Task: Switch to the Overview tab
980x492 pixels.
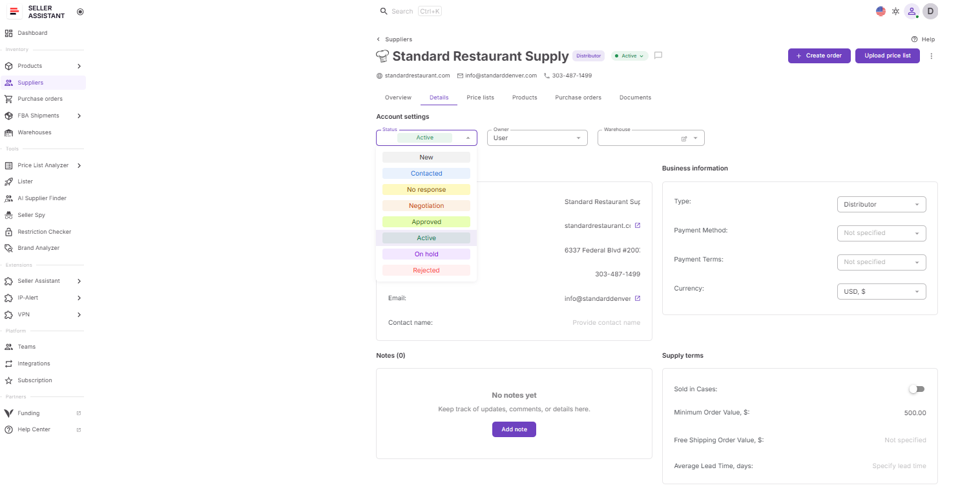Action: click(x=398, y=97)
